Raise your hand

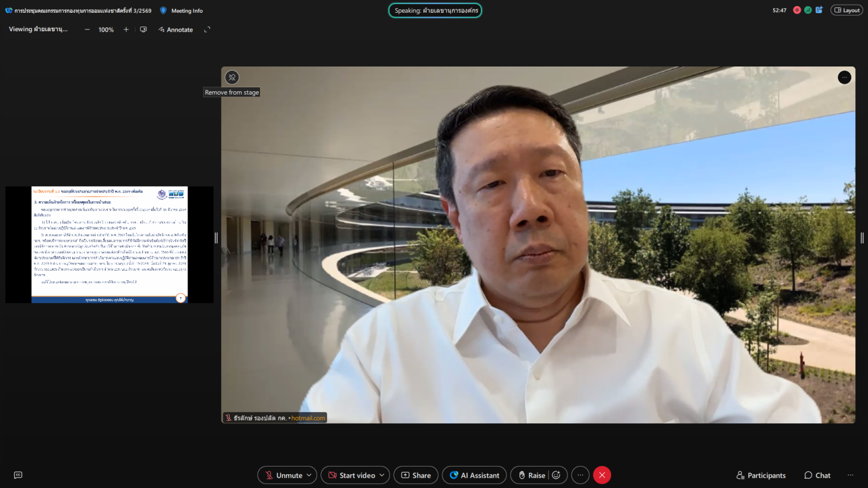click(x=531, y=475)
